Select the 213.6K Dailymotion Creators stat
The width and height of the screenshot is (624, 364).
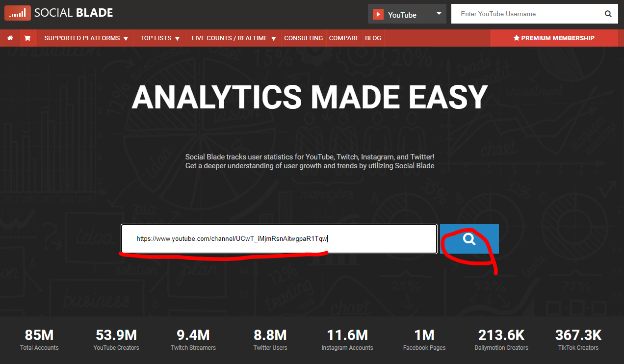coord(501,340)
